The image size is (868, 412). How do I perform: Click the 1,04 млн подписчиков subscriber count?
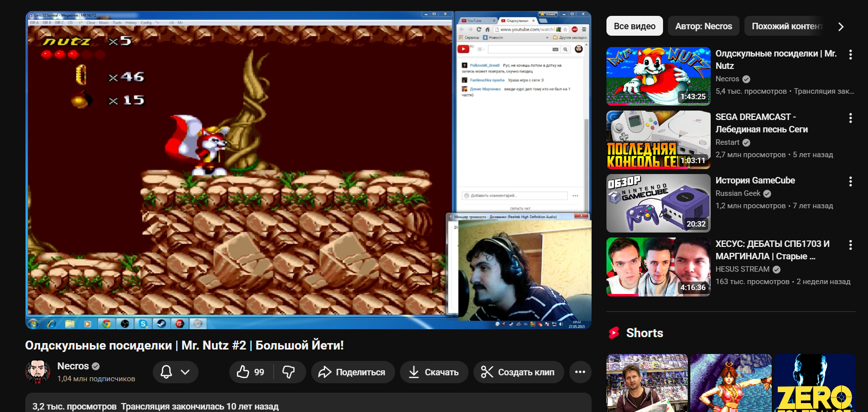96,379
